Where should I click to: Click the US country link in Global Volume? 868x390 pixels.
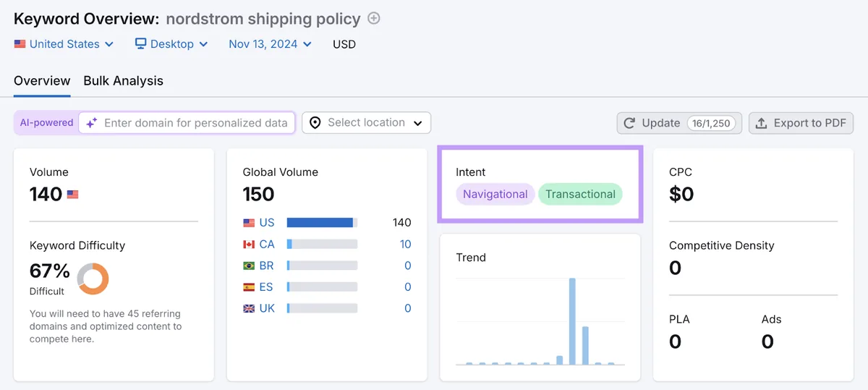(267, 223)
